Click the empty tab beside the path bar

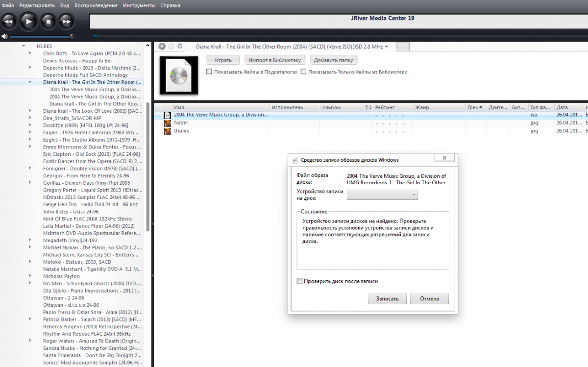coord(403,47)
